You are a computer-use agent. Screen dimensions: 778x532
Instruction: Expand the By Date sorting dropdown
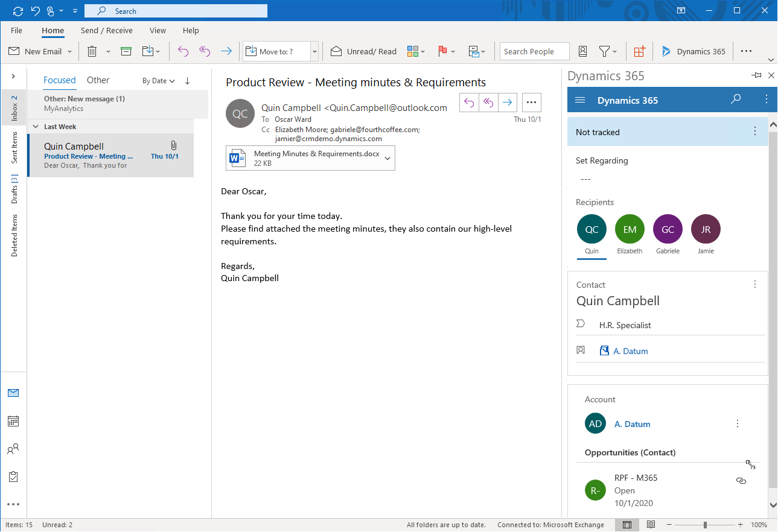pyautogui.click(x=158, y=80)
